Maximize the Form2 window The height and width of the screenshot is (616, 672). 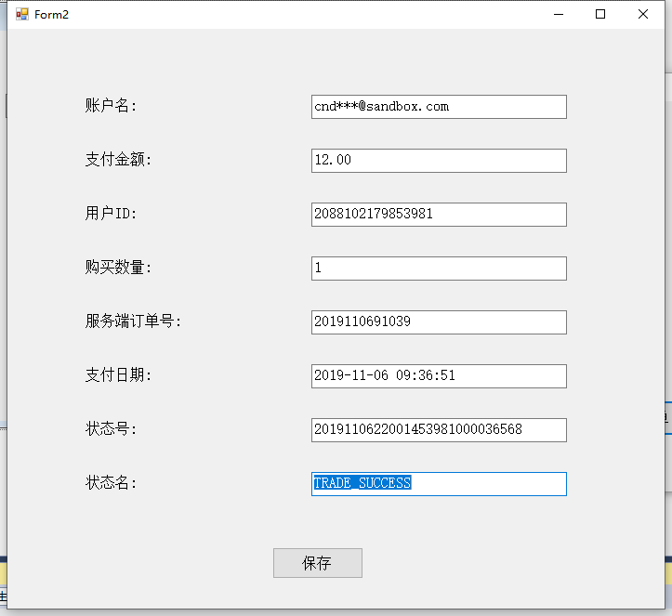pos(600,14)
